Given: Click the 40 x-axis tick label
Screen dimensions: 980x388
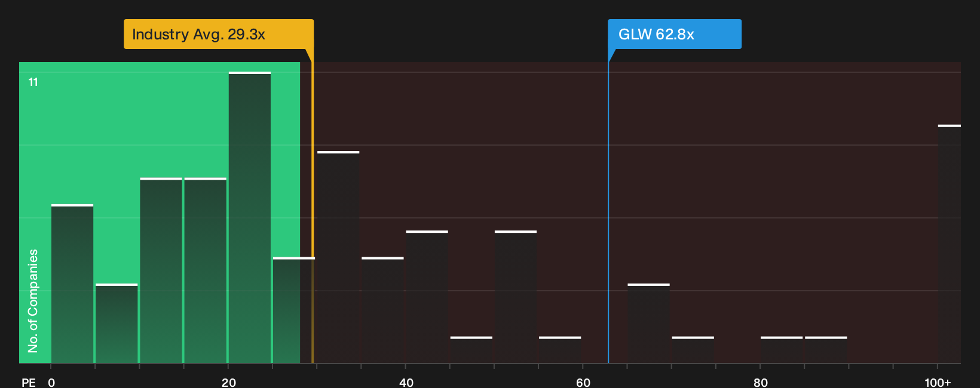Looking at the screenshot, I should pyautogui.click(x=406, y=382).
